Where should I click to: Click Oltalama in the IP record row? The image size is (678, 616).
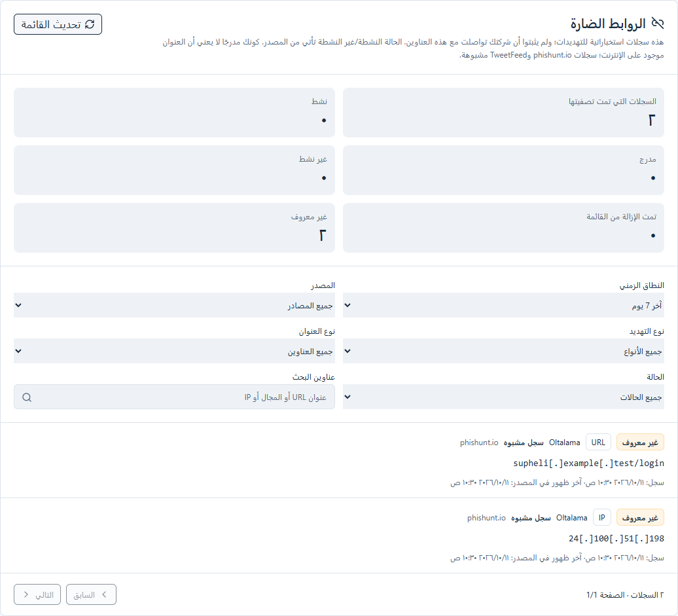(x=571, y=517)
